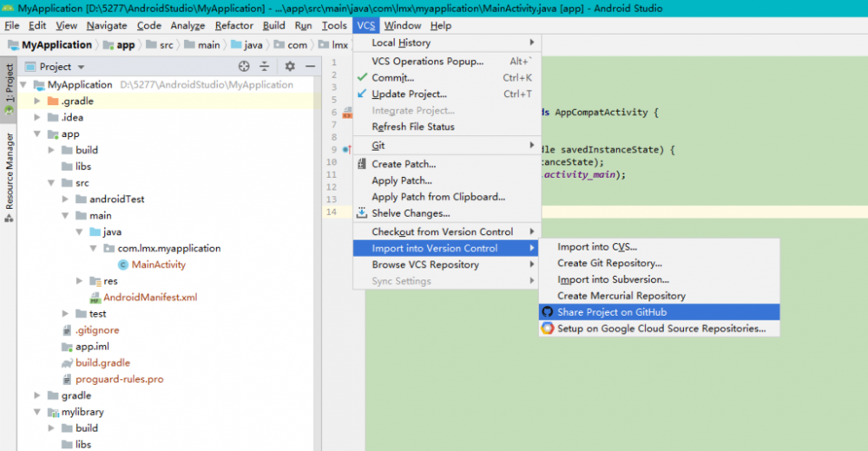
Task: Select AndroidManifest.xml file
Action: (149, 297)
